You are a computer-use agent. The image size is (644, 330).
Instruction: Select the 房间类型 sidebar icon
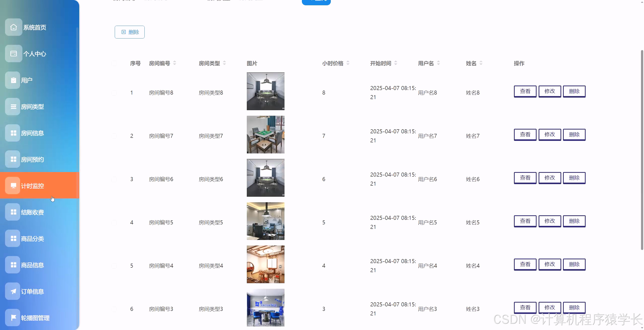click(x=12, y=106)
